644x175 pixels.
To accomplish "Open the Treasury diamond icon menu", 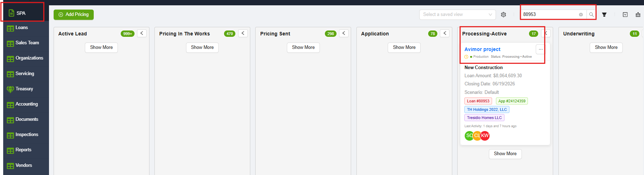I will click(x=10, y=89).
